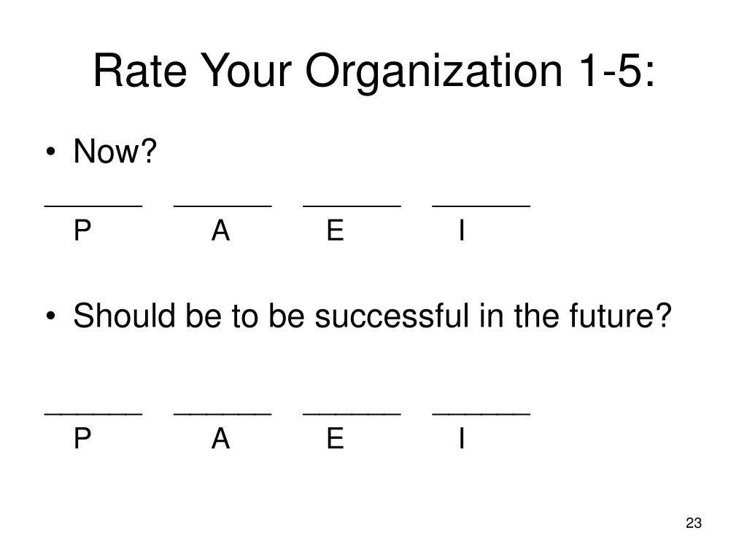Select the letter E in the future row
The height and width of the screenshot is (560, 747).
(x=336, y=438)
